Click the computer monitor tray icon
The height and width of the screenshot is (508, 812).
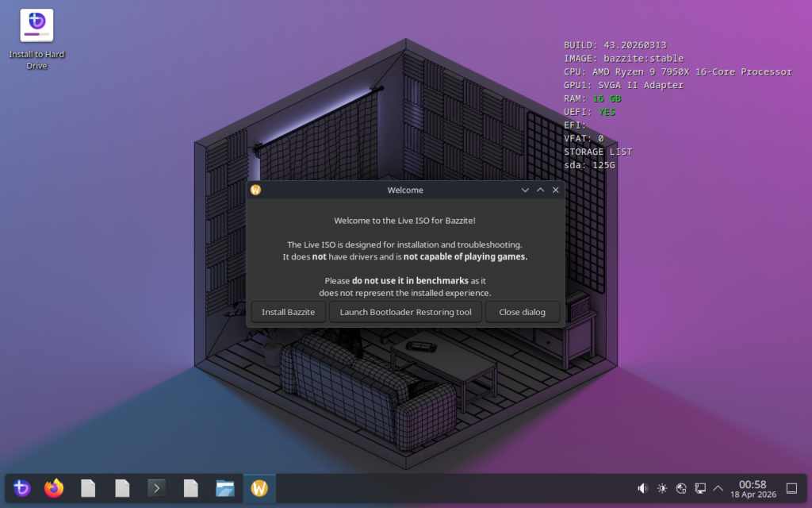point(700,488)
